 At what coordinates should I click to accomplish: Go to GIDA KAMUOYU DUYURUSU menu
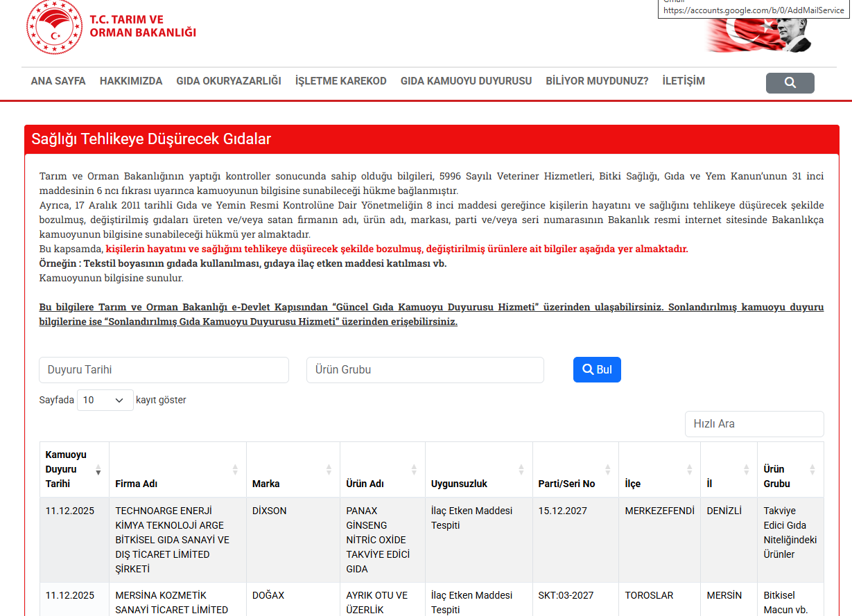[x=466, y=81]
